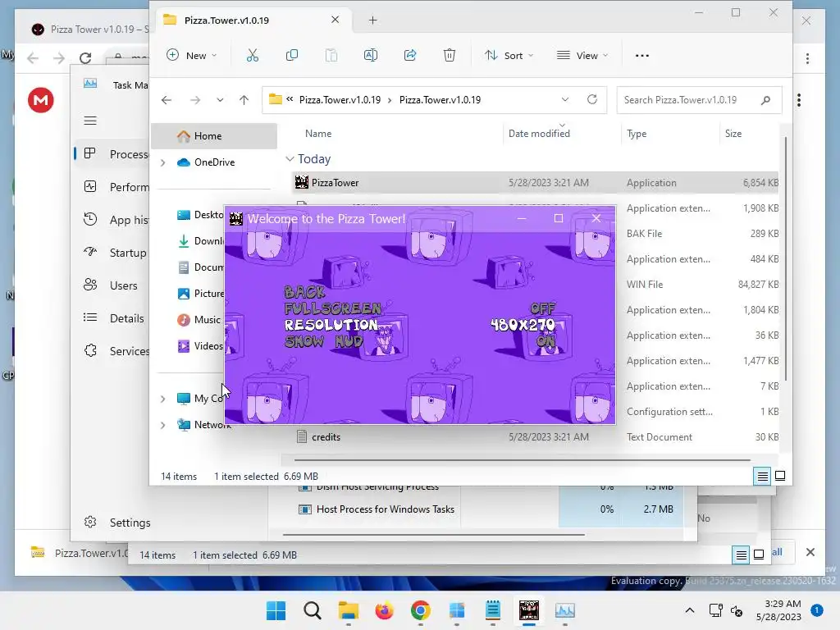Select the credits text document
Image resolution: width=840 pixels, height=630 pixels.
coord(536,437)
